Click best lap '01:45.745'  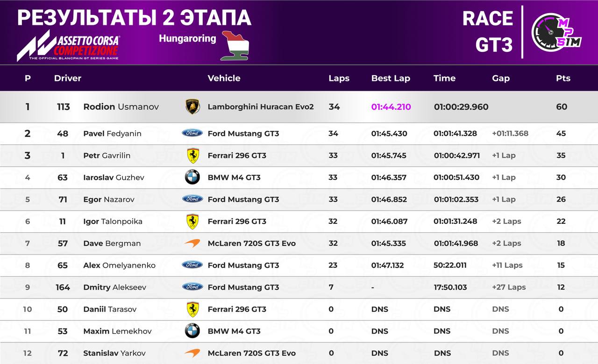pos(389,156)
